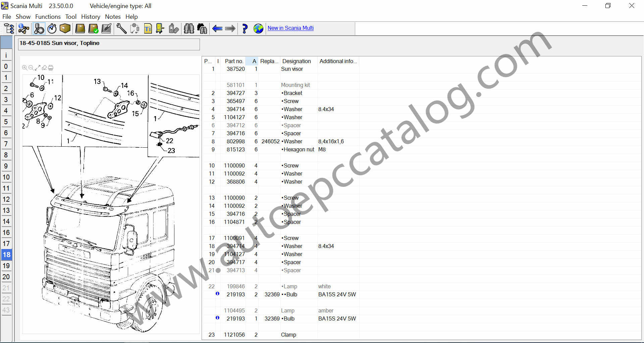This screenshot has width=644, height=343.
Task: Click the greyed wiring diagram icon
Action: tap(135, 29)
